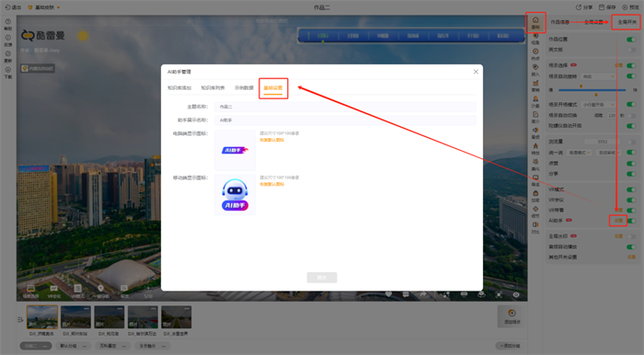This screenshot has width=644, height=355.
Task: Click the scene list collapse icon beside thumbnails
Action: [20, 319]
